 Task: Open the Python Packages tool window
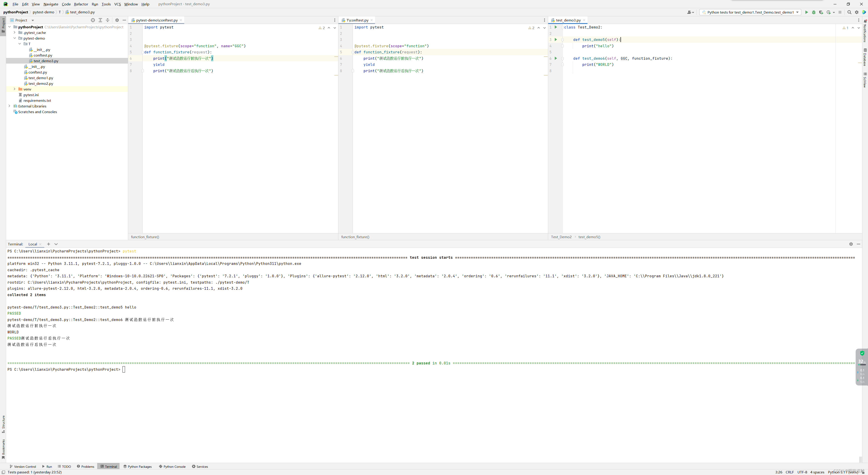click(x=137, y=467)
